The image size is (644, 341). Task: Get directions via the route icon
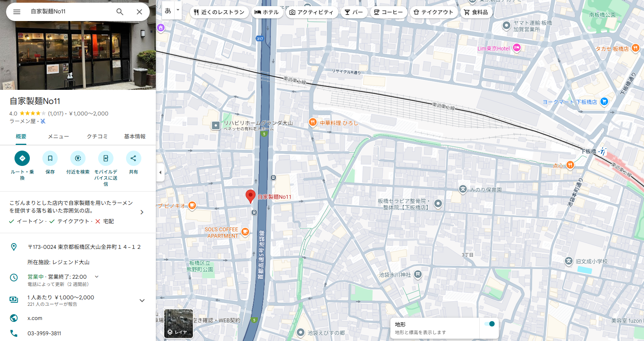(x=22, y=158)
